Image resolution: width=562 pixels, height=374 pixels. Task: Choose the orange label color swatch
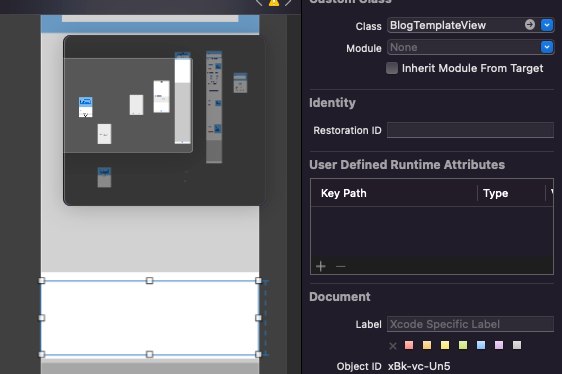click(x=427, y=345)
